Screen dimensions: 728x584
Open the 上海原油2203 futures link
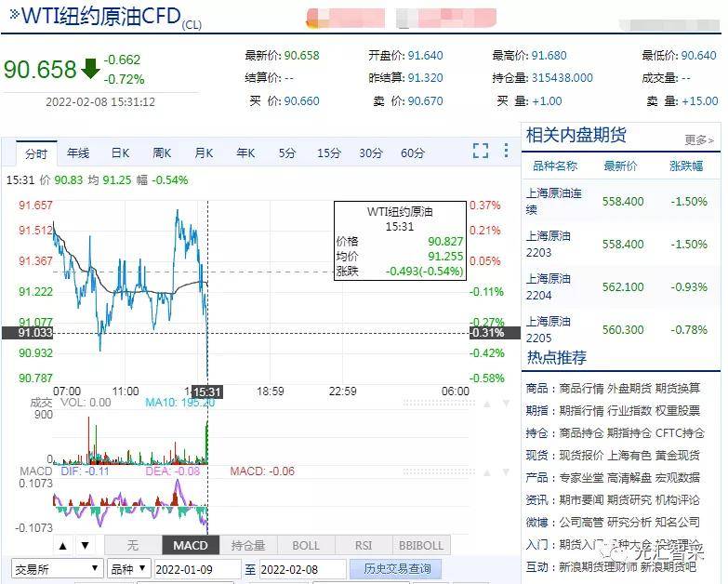[x=549, y=245]
